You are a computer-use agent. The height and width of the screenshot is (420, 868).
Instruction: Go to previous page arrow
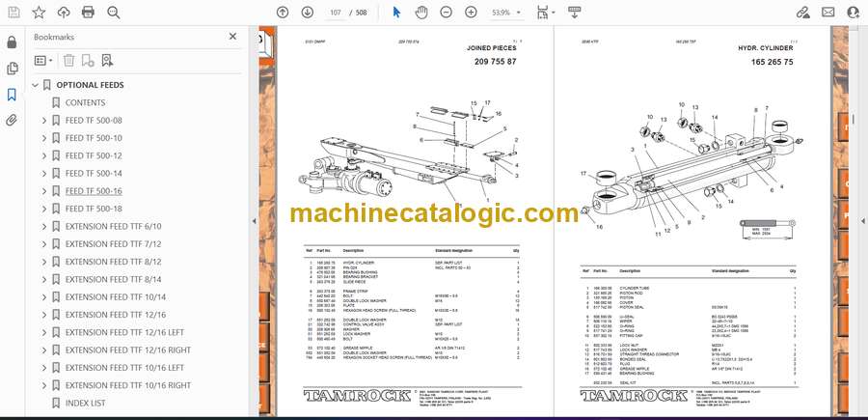pos(283,13)
